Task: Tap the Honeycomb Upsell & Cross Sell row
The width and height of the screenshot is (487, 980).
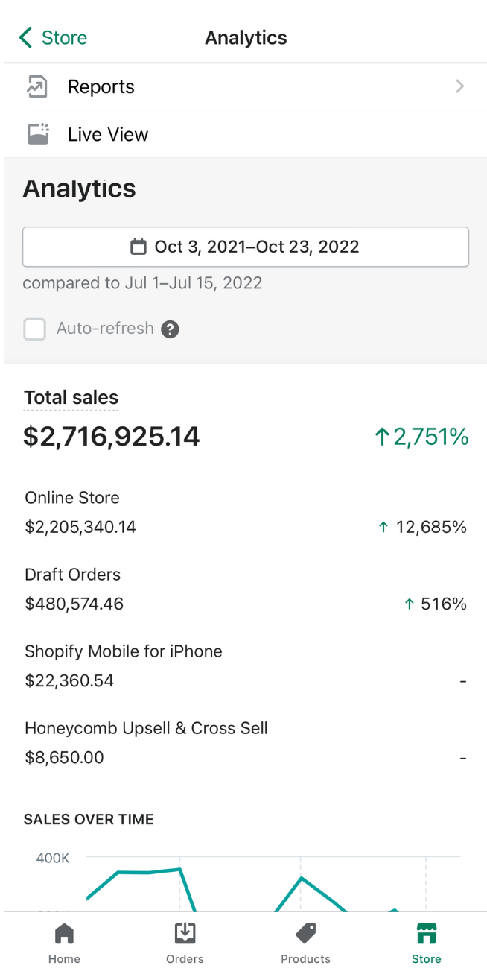Action: click(x=246, y=743)
